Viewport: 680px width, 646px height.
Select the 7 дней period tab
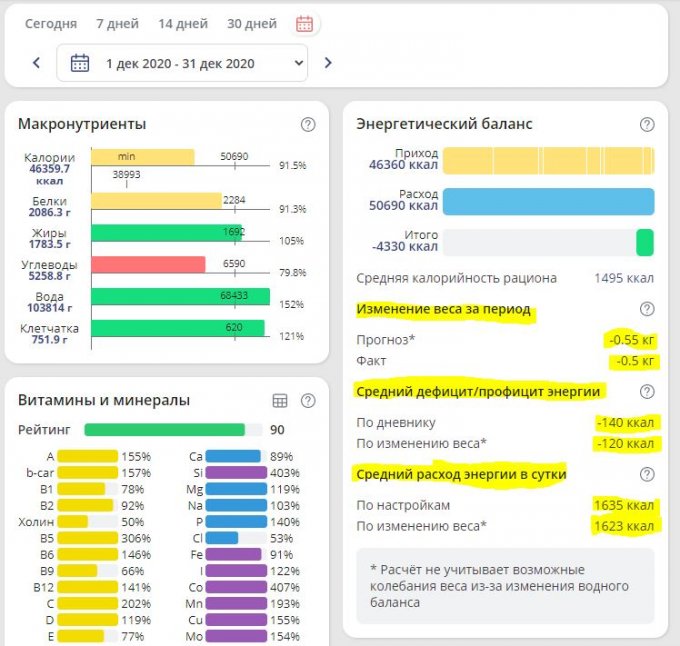pos(116,24)
